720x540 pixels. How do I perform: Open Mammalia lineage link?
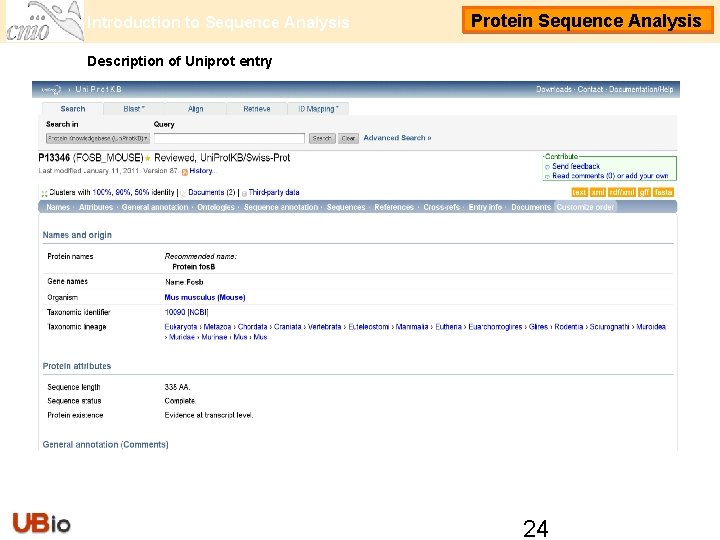coord(412,327)
